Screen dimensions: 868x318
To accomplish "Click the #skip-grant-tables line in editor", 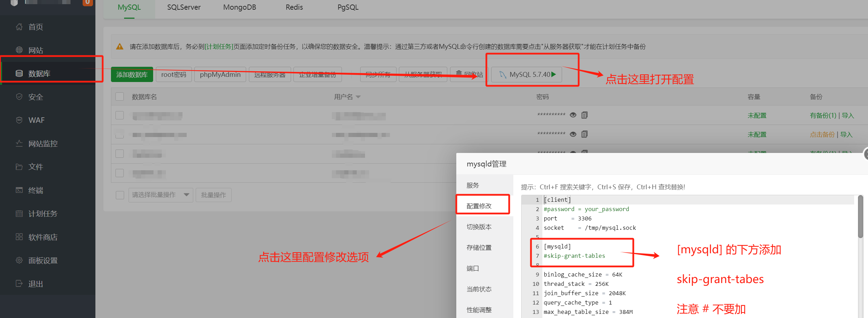I will point(575,256).
